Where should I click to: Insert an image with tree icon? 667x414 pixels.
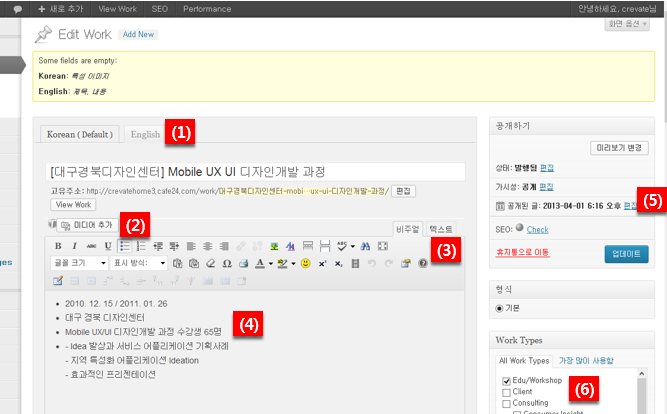(x=274, y=246)
